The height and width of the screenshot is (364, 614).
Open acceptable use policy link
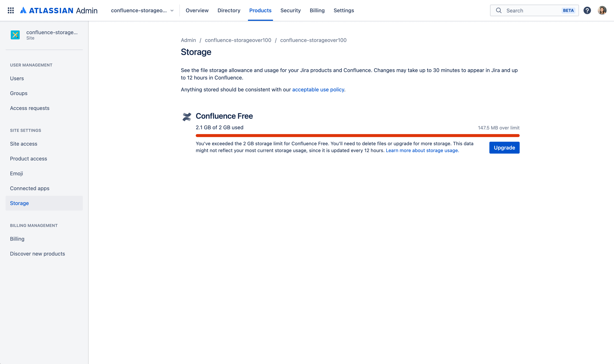pyautogui.click(x=319, y=90)
